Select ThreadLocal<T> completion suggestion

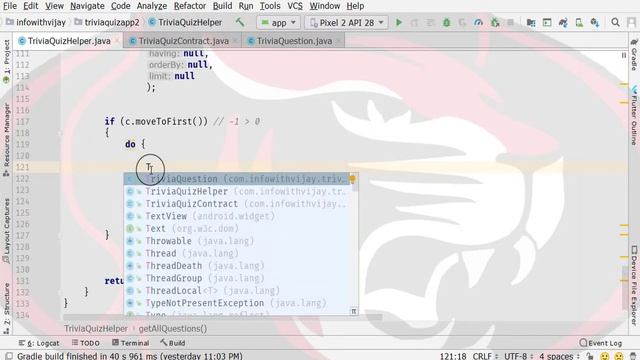[x=237, y=291]
